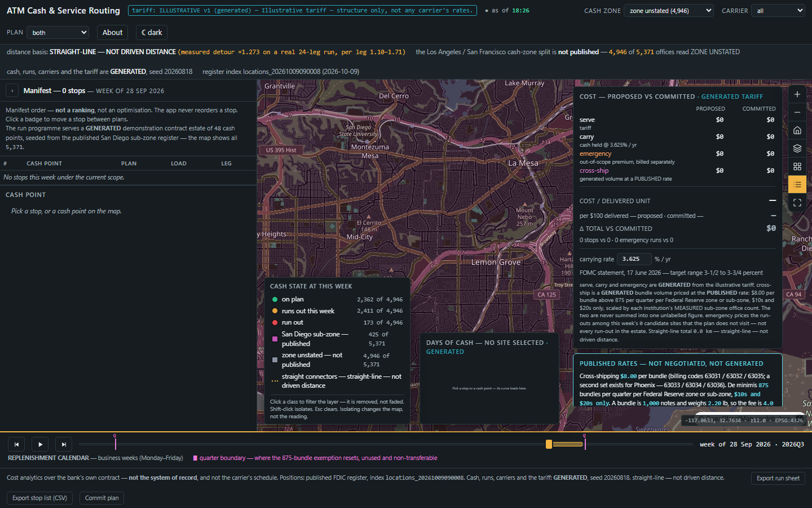Collapse the Manifest panel with the chevron

(x=12, y=91)
